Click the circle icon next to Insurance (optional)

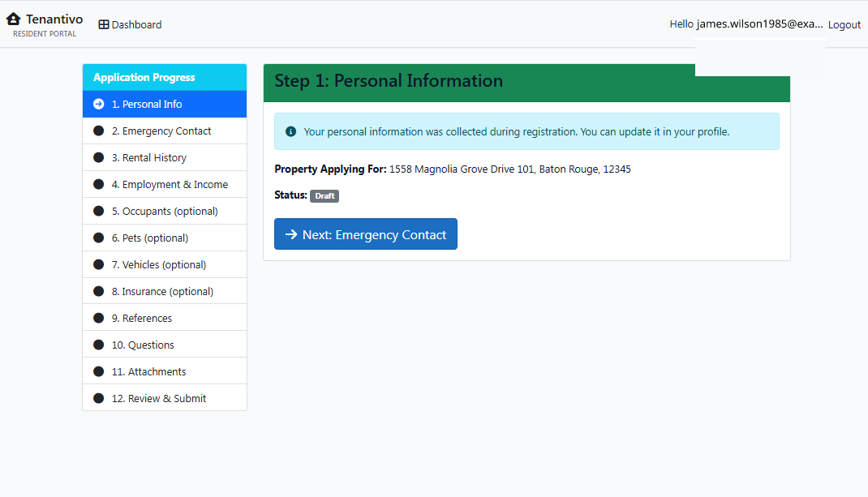point(98,291)
